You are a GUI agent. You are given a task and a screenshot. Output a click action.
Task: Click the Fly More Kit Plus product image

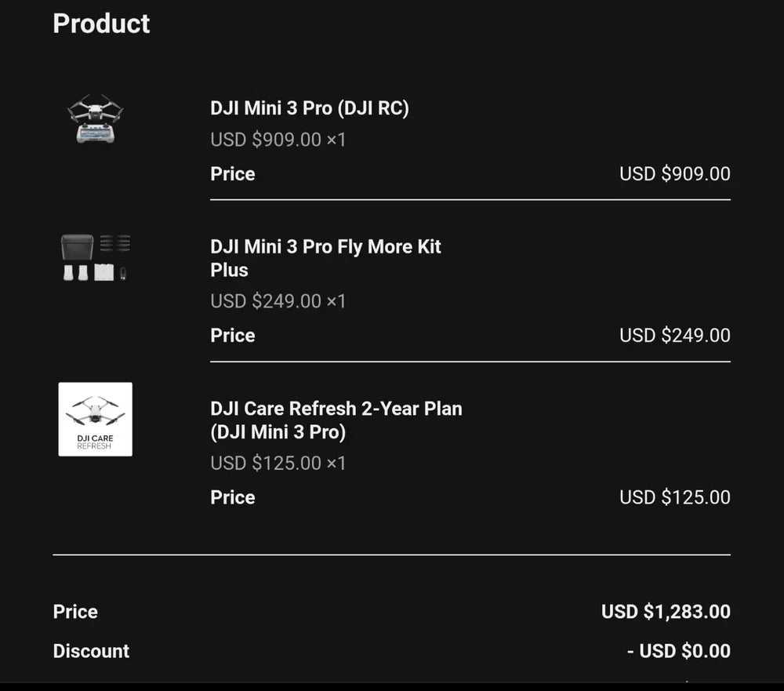tap(95, 258)
